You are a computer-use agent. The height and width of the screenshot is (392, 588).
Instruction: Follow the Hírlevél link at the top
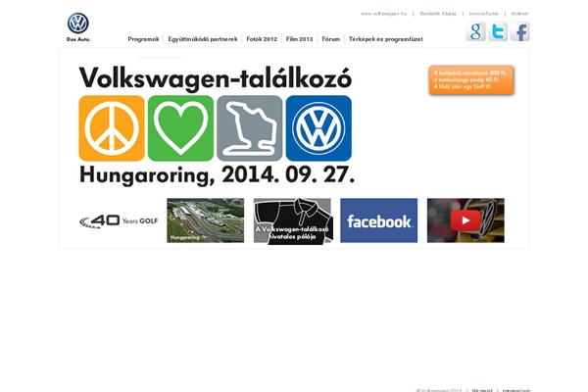pos(519,14)
